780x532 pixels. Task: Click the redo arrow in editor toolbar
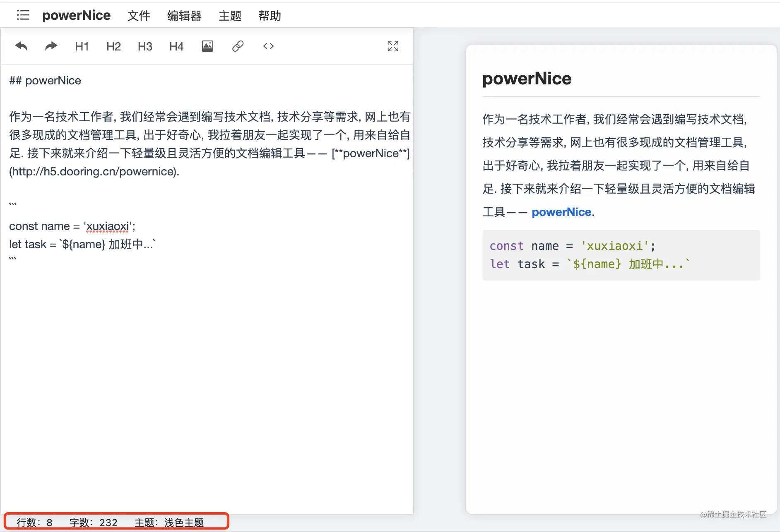point(51,46)
